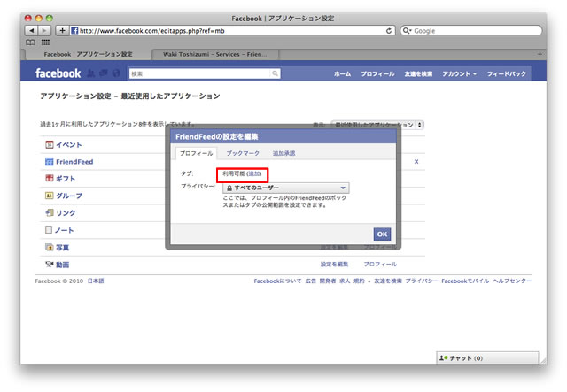Open messages icon in Facebook header

point(104,73)
